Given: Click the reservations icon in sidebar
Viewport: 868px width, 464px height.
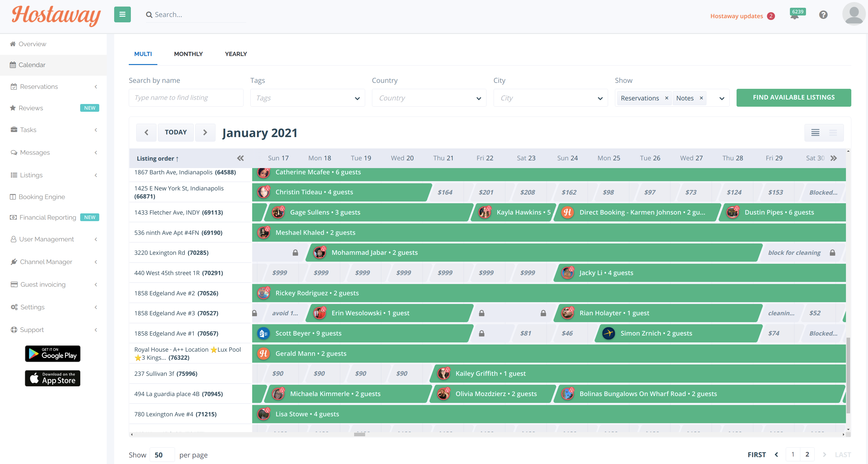Looking at the screenshot, I should tap(13, 86).
